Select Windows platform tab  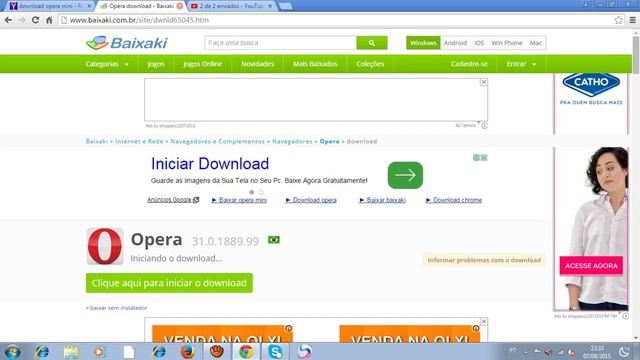pyautogui.click(x=423, y=43)
